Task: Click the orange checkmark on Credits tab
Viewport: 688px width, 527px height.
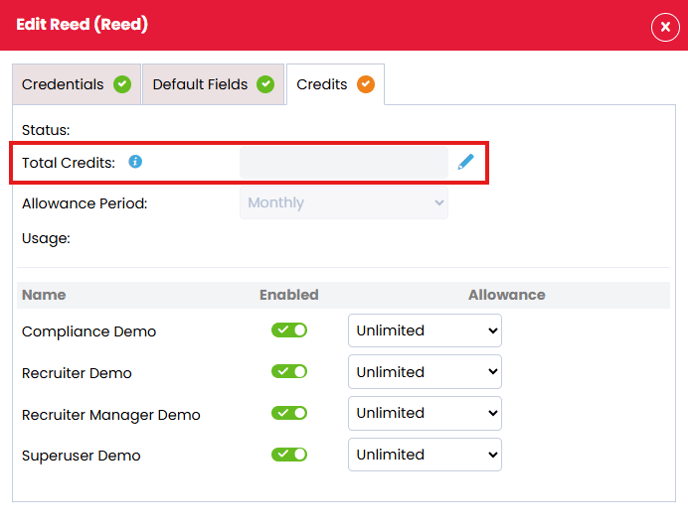Action: (366, 85)
